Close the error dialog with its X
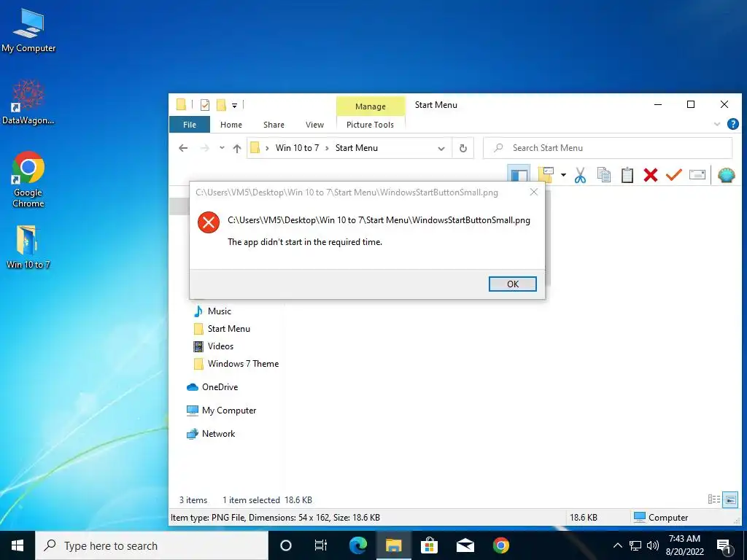Image resolution: width=747 pixels, height=560 pixels. pyautogui.click(x=533, y=192)
